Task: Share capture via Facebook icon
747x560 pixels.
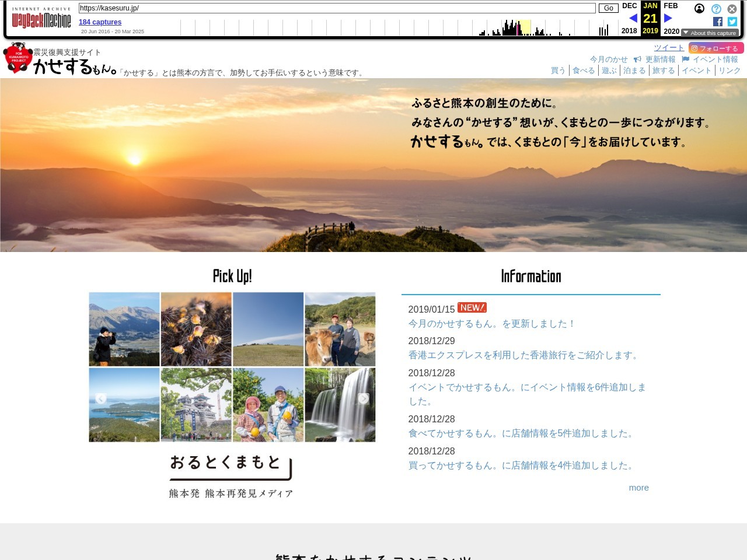Action: [x=718, y=22]
